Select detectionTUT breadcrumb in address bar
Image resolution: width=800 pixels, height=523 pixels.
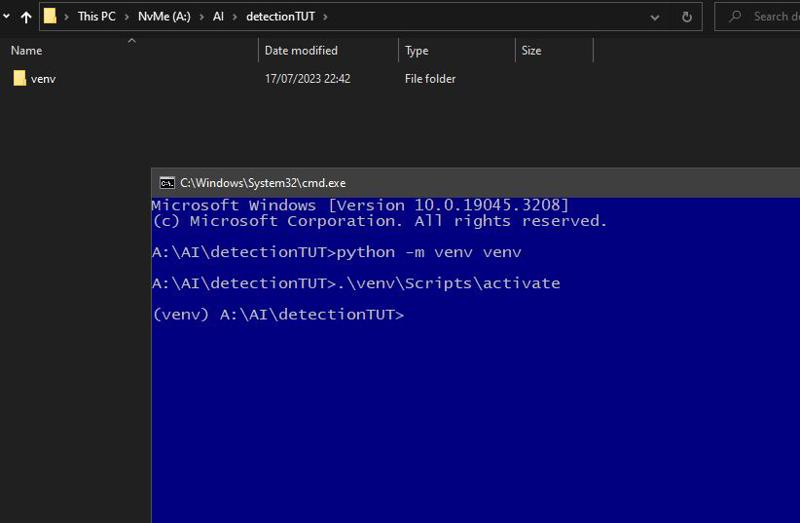click(x=280, y=16)
